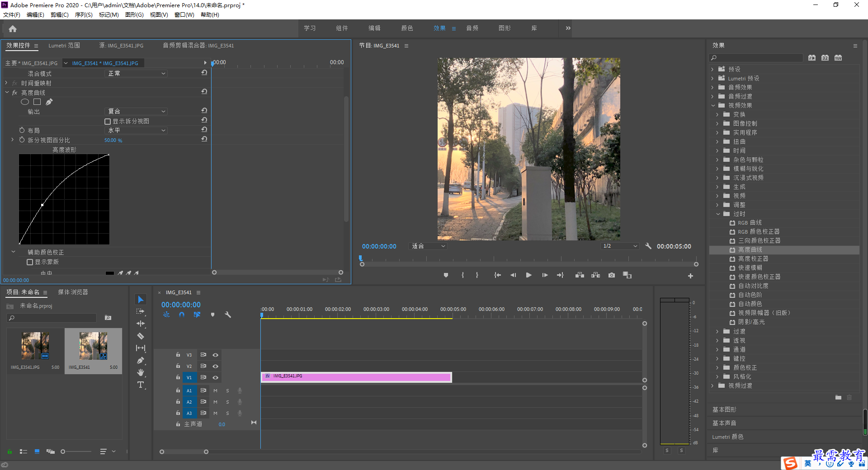Mute track A1
This screenshot has width=868, height=470.
tap(216, 390)
